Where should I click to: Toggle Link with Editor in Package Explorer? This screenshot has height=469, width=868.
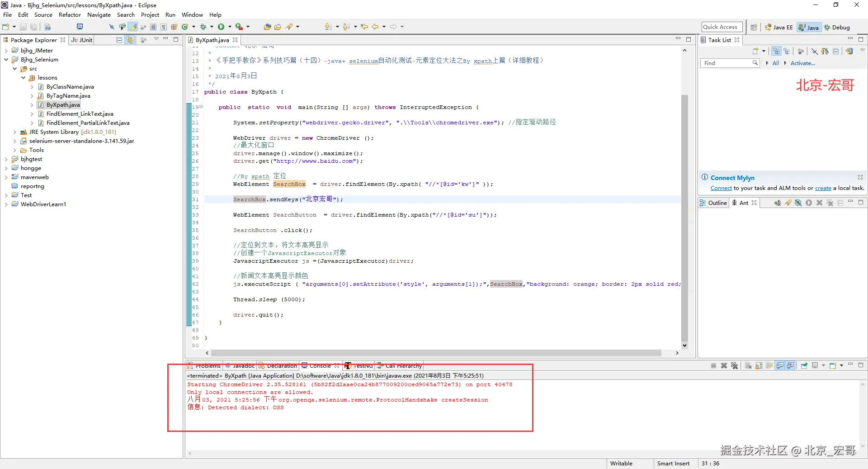coord(130,40)
